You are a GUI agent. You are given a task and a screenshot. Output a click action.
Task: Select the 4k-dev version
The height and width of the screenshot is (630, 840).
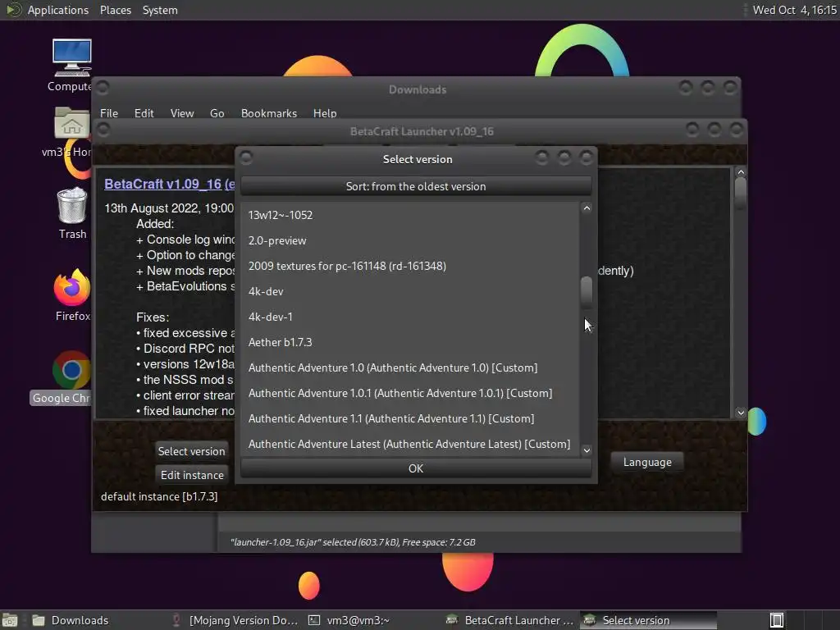(410, 291)
